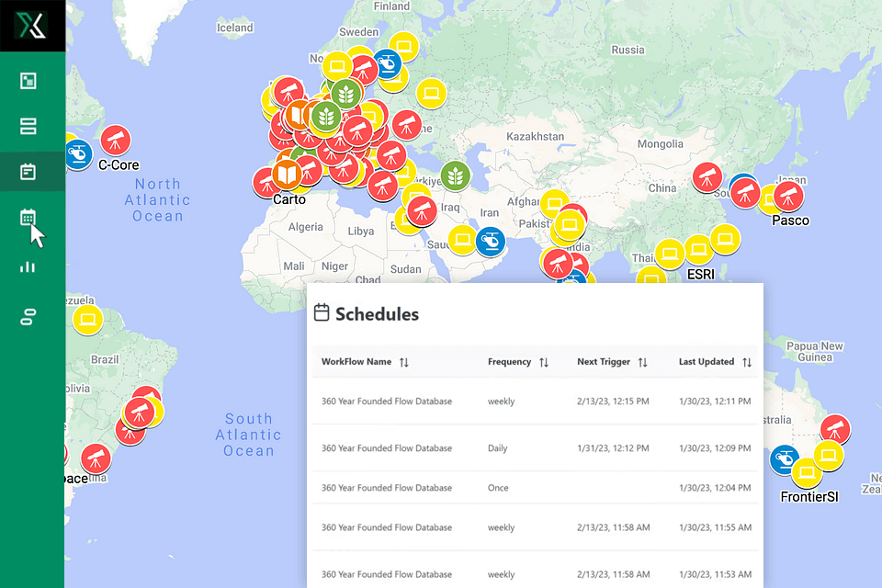
Task: Click the Frequency column header
Action: (509, 362)
